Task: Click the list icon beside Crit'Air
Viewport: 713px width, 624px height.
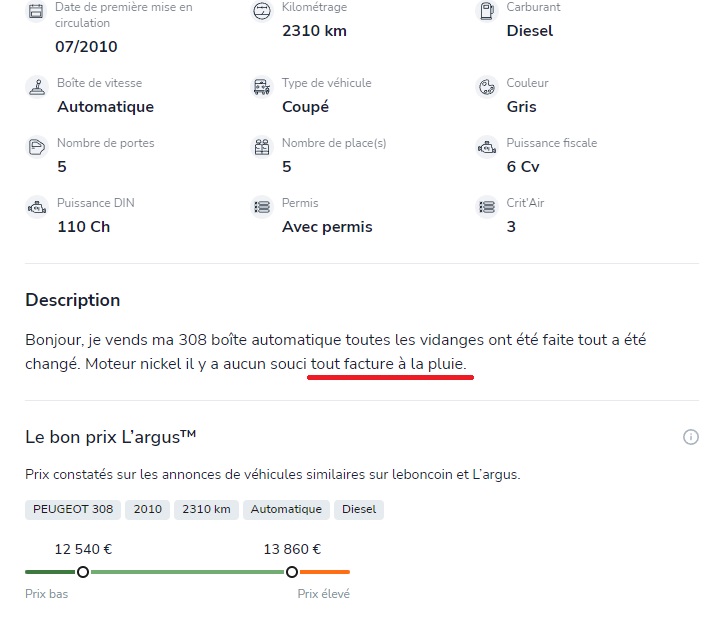Action: pyautogui.click(x=486, y=207)
